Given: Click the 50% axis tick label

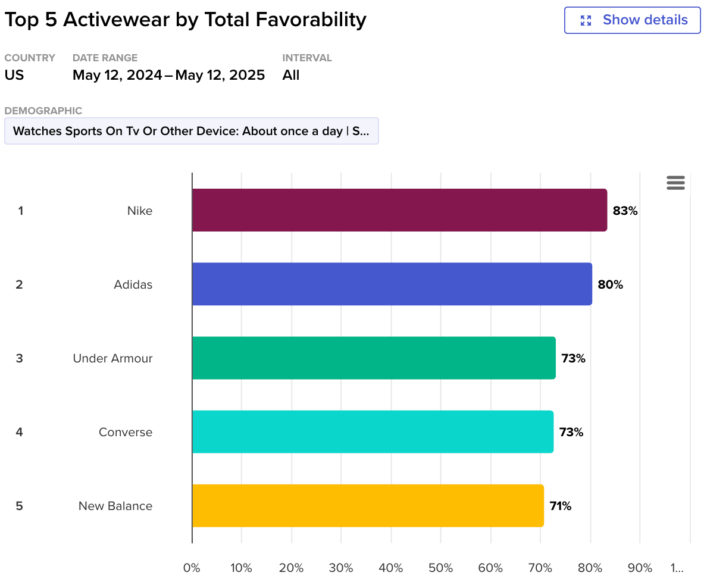Looking at the screenshot, I should pos(440,568).
